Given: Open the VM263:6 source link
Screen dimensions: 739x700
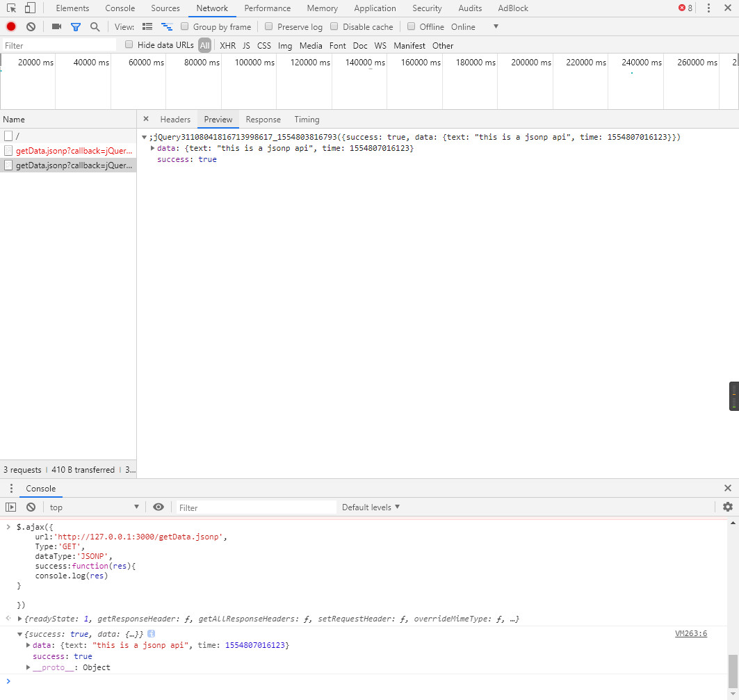Looking at the screenshot, I should click(690, 633).
